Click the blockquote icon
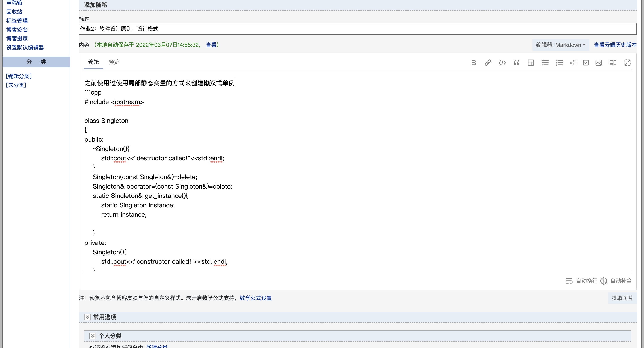Viewport: 644px width, 348px height. coord(517,62)
